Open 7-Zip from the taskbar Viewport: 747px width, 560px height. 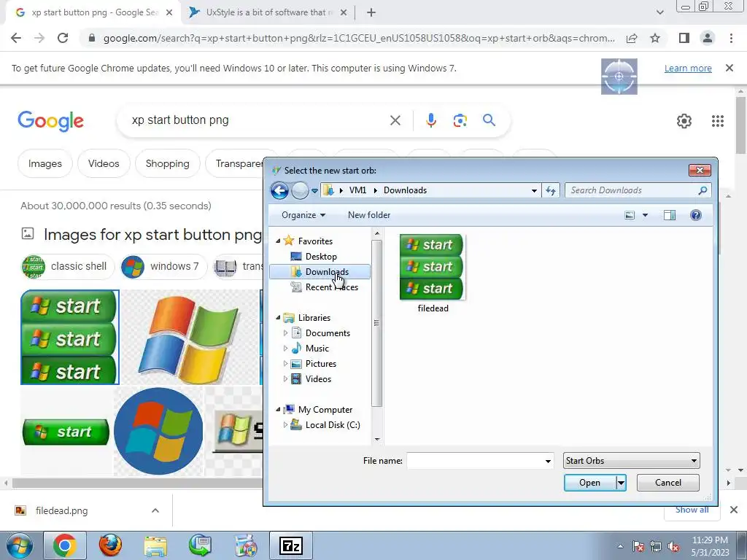pyautogui.click(x=290, y=545)
